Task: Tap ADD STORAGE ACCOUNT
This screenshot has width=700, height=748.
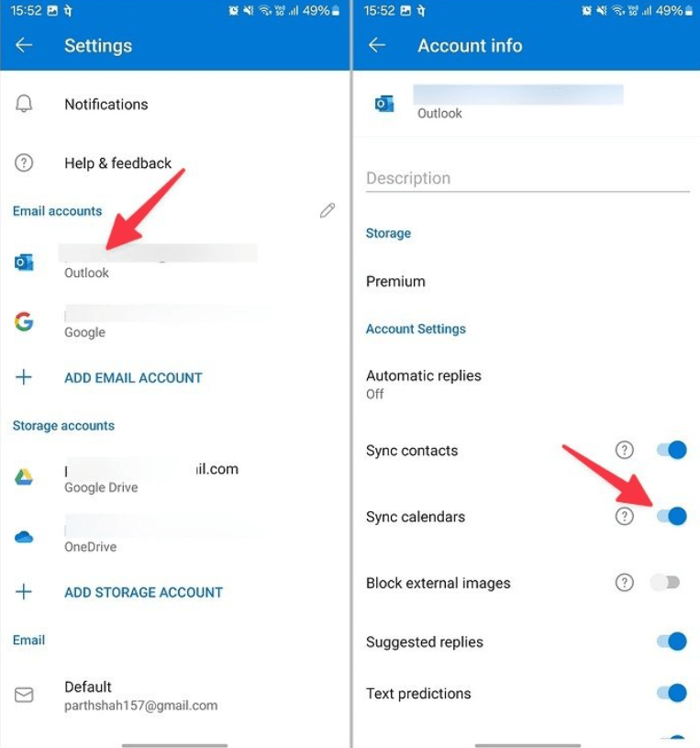Action: (143, 592)
